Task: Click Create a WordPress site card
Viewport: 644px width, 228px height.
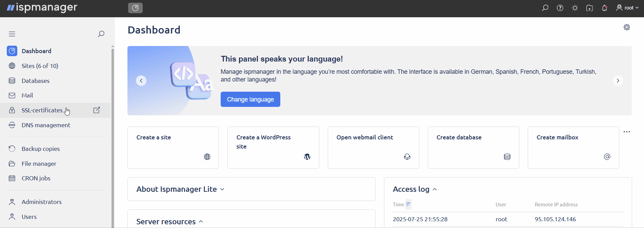Action: [273, 148]
